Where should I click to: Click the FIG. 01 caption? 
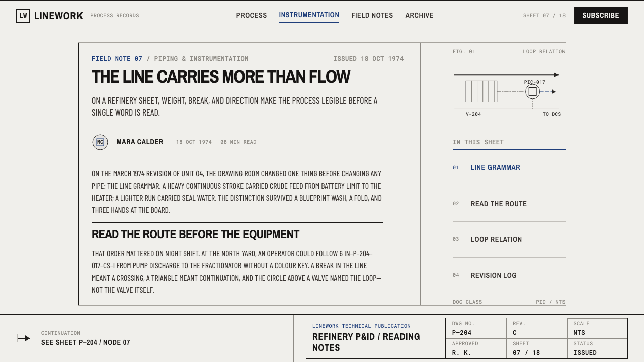(464, 52)
